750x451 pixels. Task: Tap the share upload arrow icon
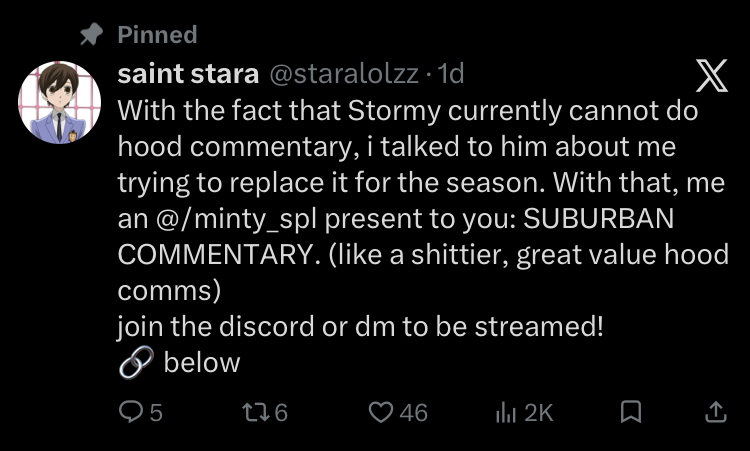[715, 412]
